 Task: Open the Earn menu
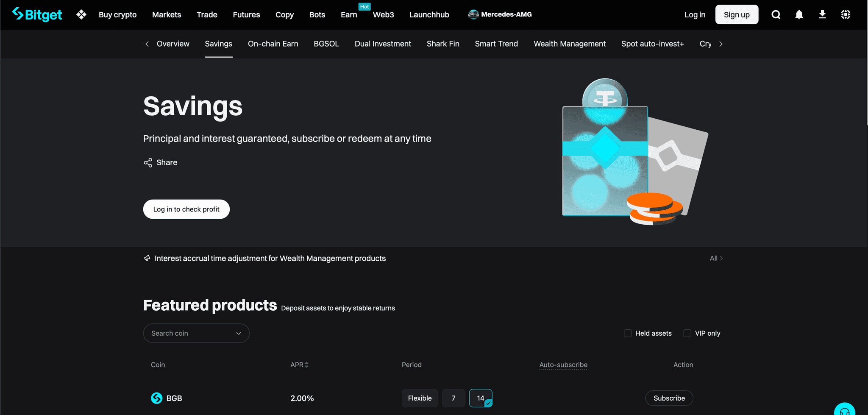(x=349, y=14)
